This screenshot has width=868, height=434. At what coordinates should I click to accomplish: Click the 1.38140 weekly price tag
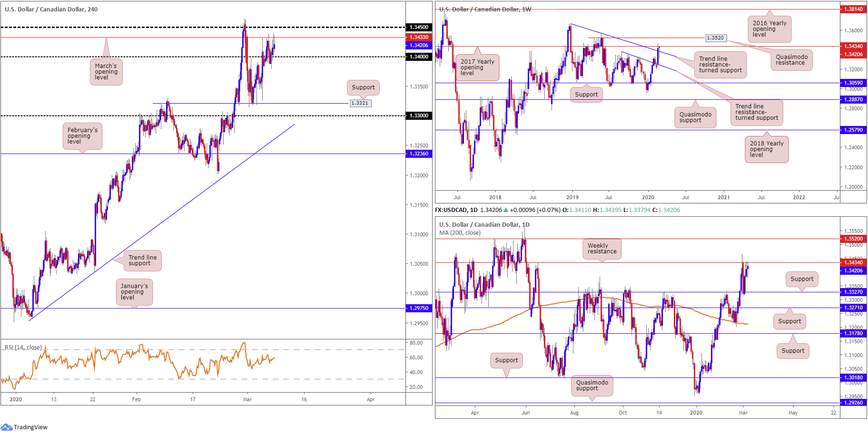coord(853,9)
